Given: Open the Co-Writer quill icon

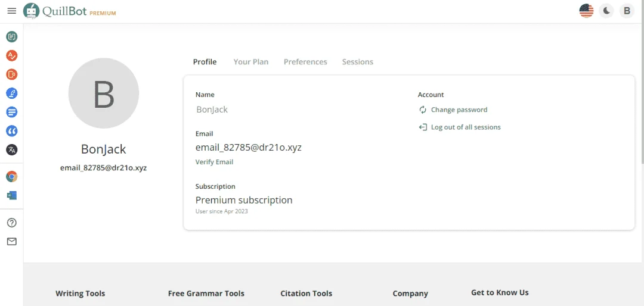Looking at the screenshot, I should (12, 93).
